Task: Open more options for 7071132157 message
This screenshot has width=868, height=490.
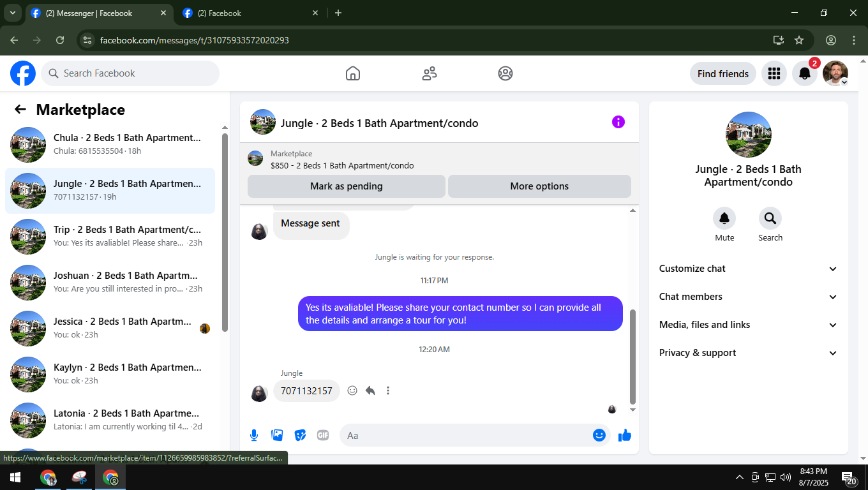Action: pyautogui.click(x=388, y=390)
